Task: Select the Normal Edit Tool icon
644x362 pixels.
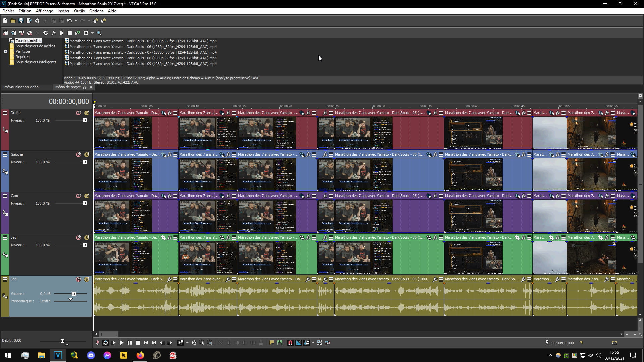Action: [181, 343]
